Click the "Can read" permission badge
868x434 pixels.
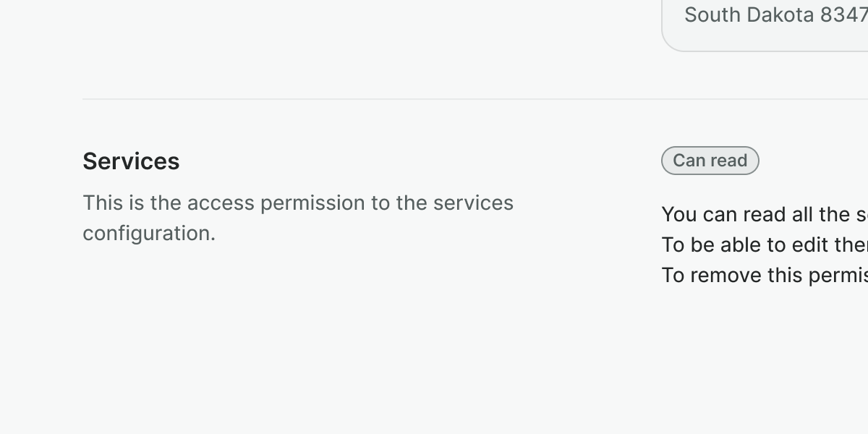click(710, 161)
